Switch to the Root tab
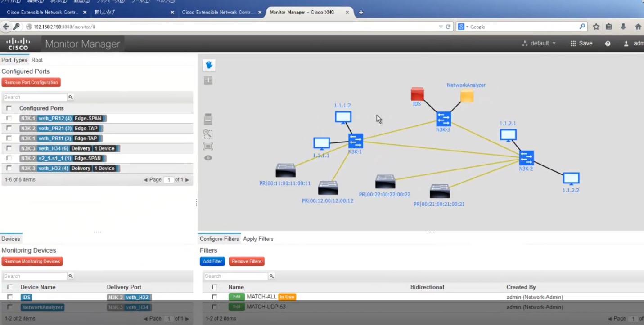The height and width of the screenshot is (325, 644). click(x=37, y=60)
